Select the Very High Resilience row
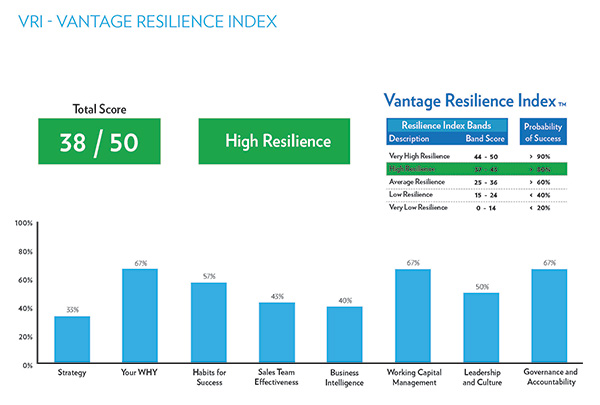Screen dimensions: 600x405 477,156
